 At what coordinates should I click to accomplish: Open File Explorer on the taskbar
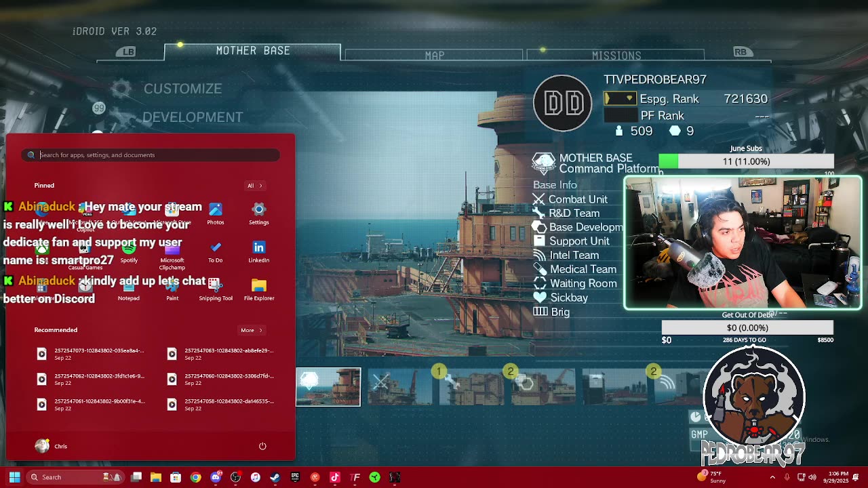point(155,477)
